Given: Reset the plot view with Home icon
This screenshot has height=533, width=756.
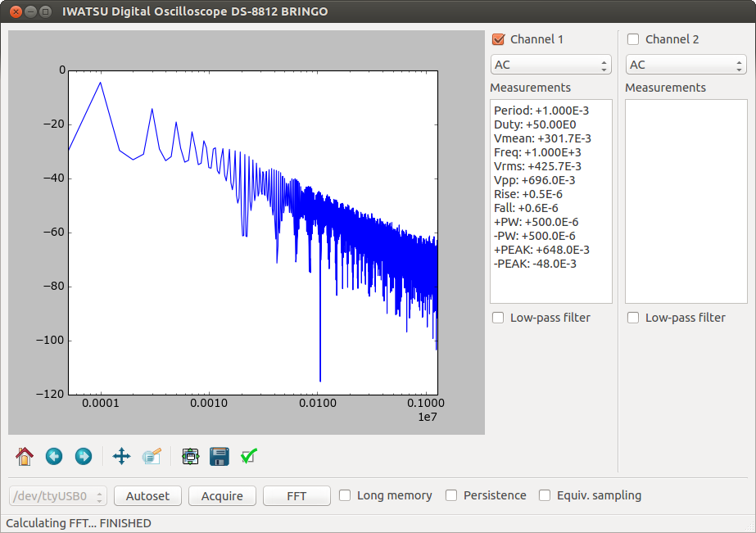Looking at the screenshot, I should [x=24, y=456].
